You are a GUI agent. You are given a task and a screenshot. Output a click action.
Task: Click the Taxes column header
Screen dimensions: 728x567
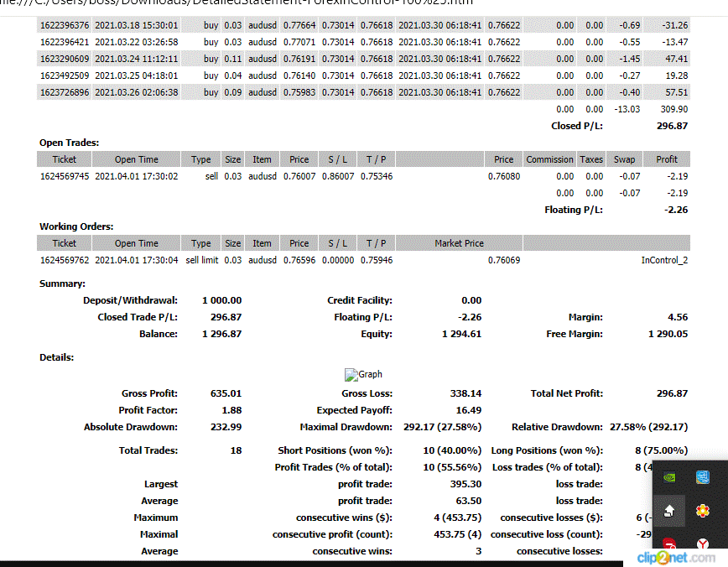[591, 159]
